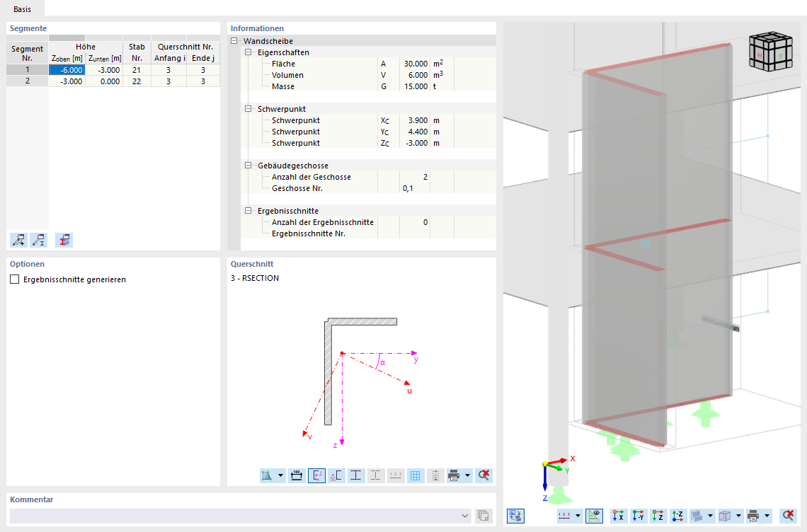The width and height of the screenshot is (807, 532).
Task: Click Anzahl der Geschosse row
Action: click(368, 177)
